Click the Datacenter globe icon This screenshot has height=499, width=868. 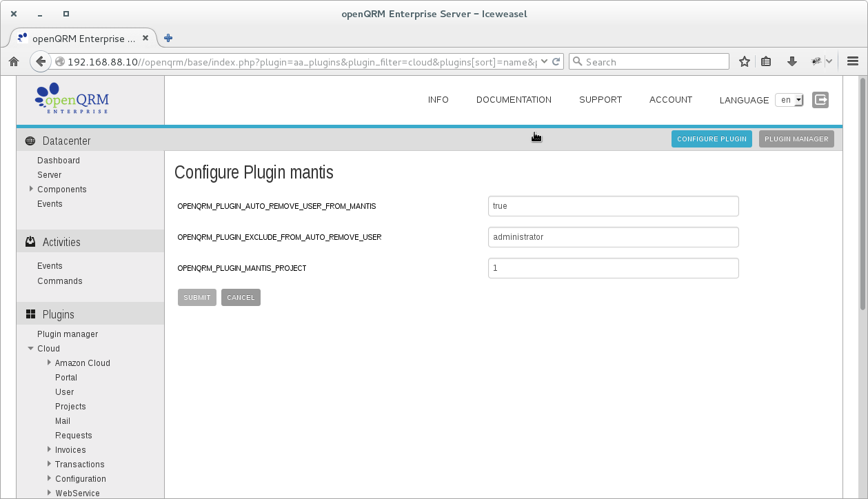point(30,141)
